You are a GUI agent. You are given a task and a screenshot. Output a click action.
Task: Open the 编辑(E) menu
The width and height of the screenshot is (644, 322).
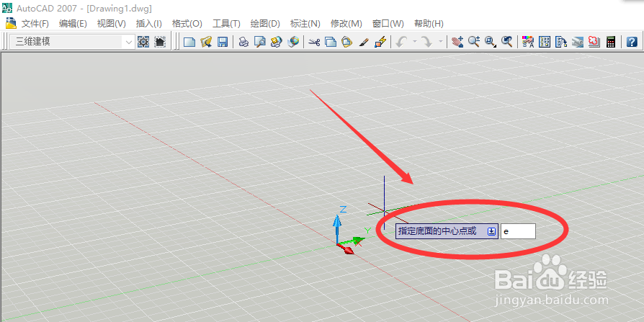(x=73, y=24)
